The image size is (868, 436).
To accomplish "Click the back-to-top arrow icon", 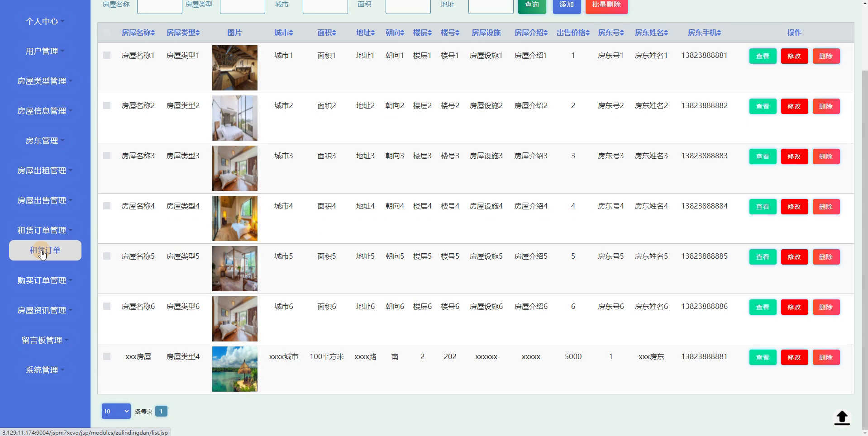I will point(842,417).
